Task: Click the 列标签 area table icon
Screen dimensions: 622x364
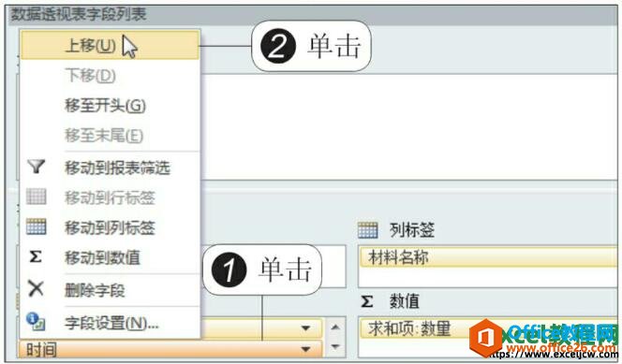Action: click(368, 230)
